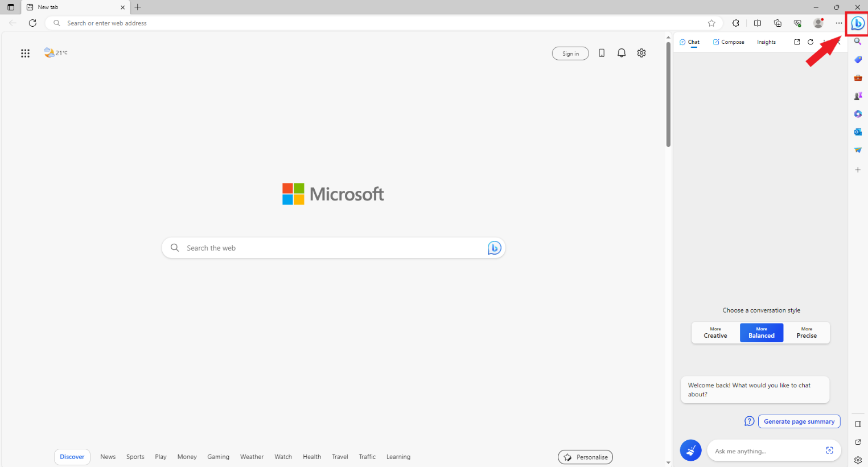Select the Discover feed tab
The image size is (868, 467).
click(72, 457)
